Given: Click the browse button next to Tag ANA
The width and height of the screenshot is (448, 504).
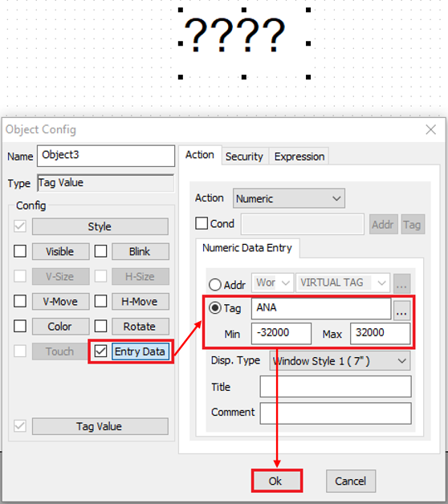Looking at the screenshot, I should coord(402,310).
